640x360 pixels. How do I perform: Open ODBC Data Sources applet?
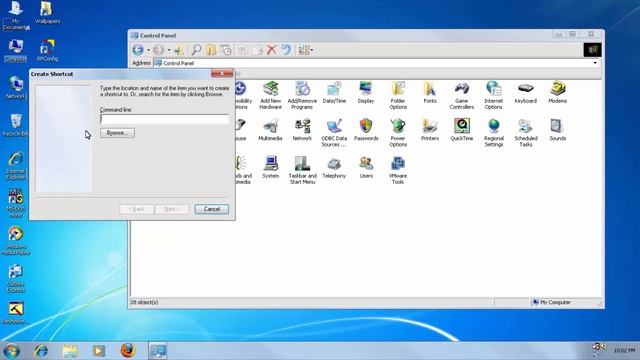pos(334,133)
